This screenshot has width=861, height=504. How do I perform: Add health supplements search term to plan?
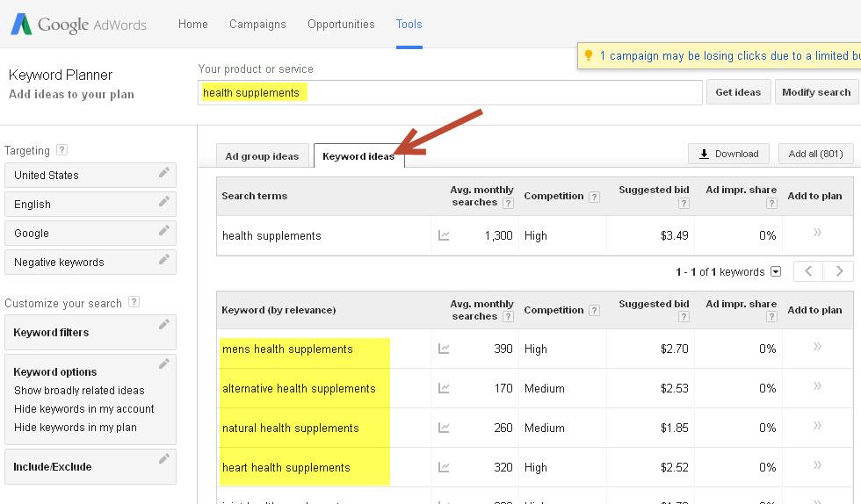(817, 233)
